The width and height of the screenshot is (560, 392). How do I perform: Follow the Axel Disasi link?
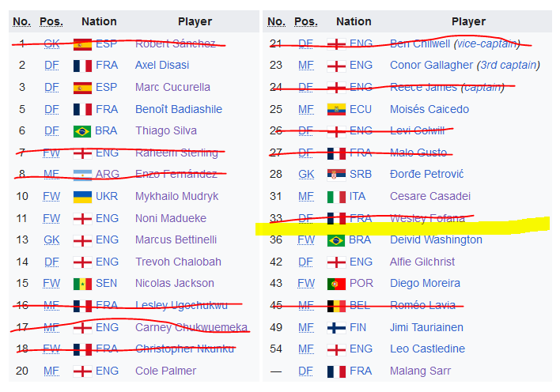coord(162,66)
